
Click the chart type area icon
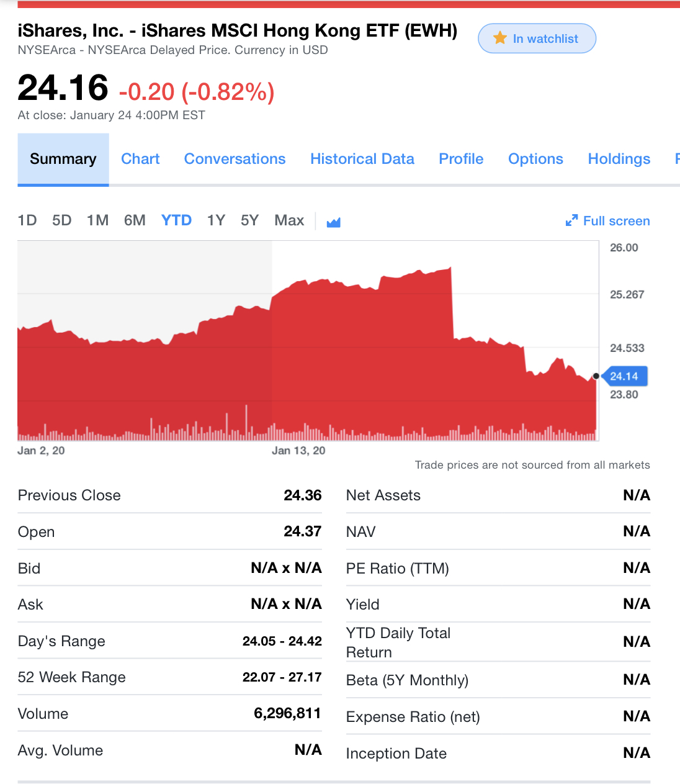point(334,222)
